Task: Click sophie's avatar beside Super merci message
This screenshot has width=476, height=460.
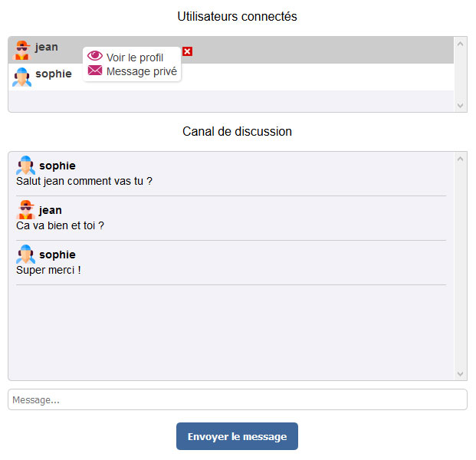Action: (25, 254)
